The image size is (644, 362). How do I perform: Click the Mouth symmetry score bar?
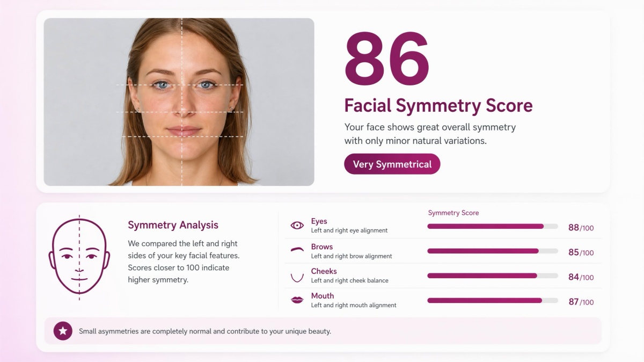click(x=493, y=301)
